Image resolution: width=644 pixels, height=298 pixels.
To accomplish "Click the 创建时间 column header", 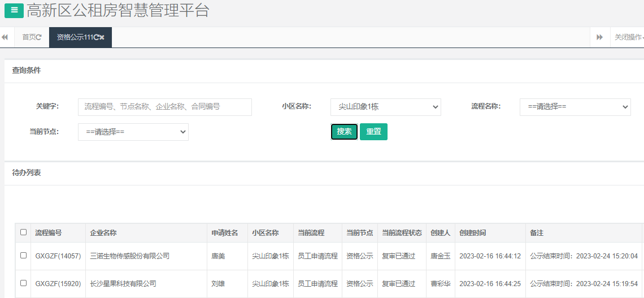I will tap(472, 233).
